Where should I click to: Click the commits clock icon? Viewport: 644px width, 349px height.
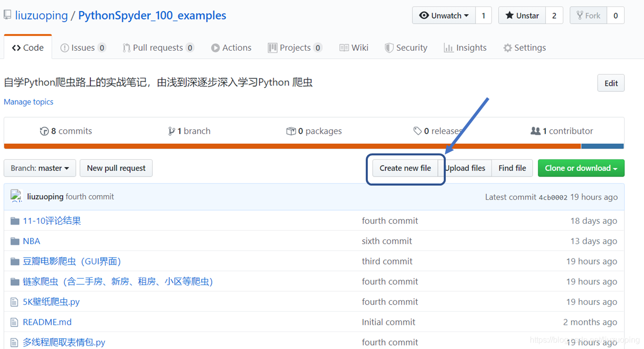(x=44, y=131)
